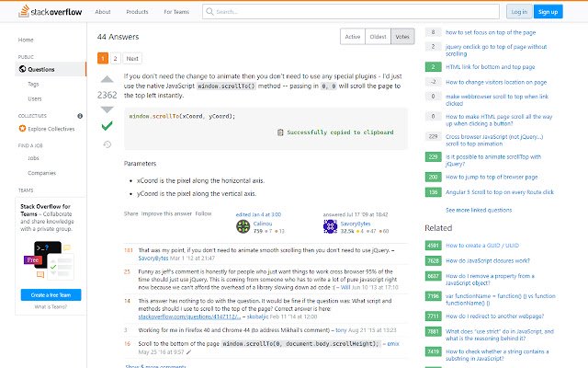Click the Stack Overflow logo

[x=51, y=12]
